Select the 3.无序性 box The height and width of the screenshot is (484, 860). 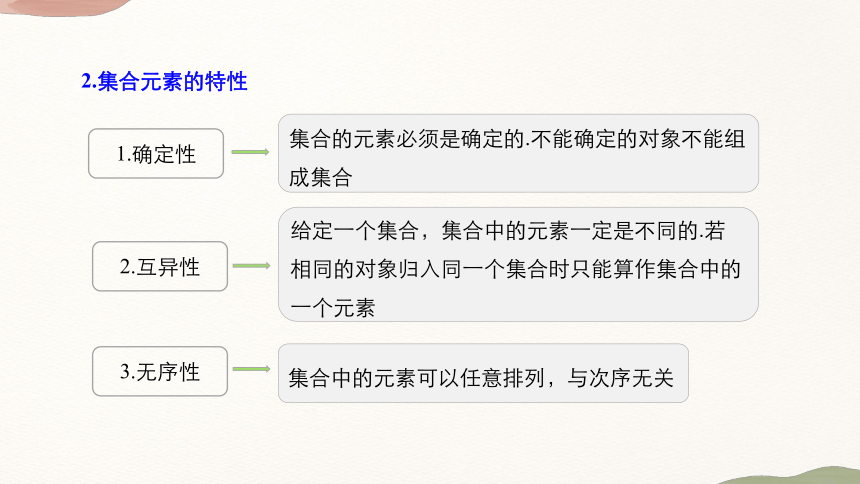(160, 371)
